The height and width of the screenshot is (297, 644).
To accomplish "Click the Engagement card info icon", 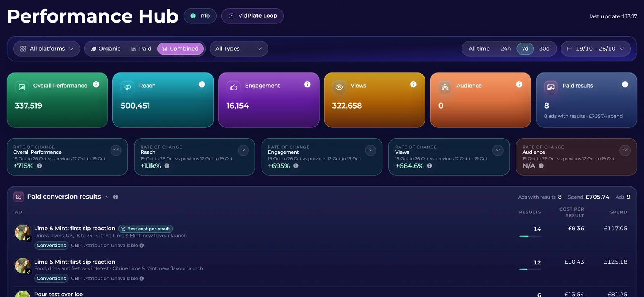I will click(x=308, y=84).
